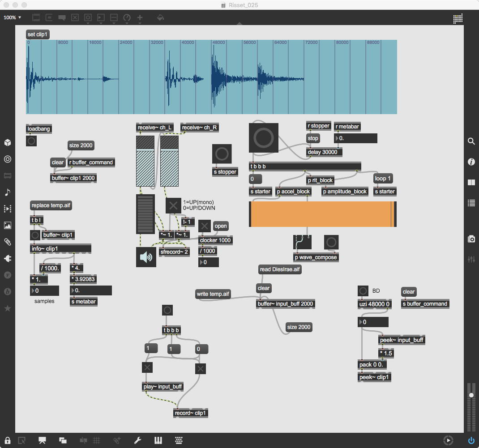Click the write temp.aif message

coord(213,294)
